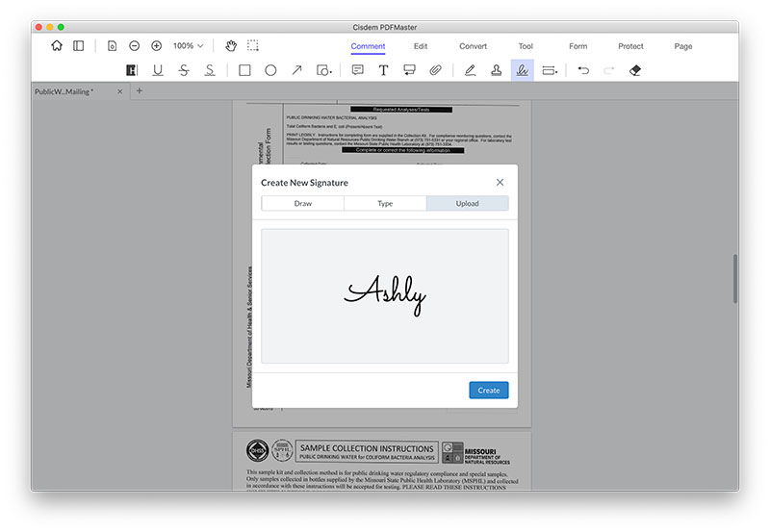Switch to the Type signature tab
770x532 pixels.
pos(385,203)
